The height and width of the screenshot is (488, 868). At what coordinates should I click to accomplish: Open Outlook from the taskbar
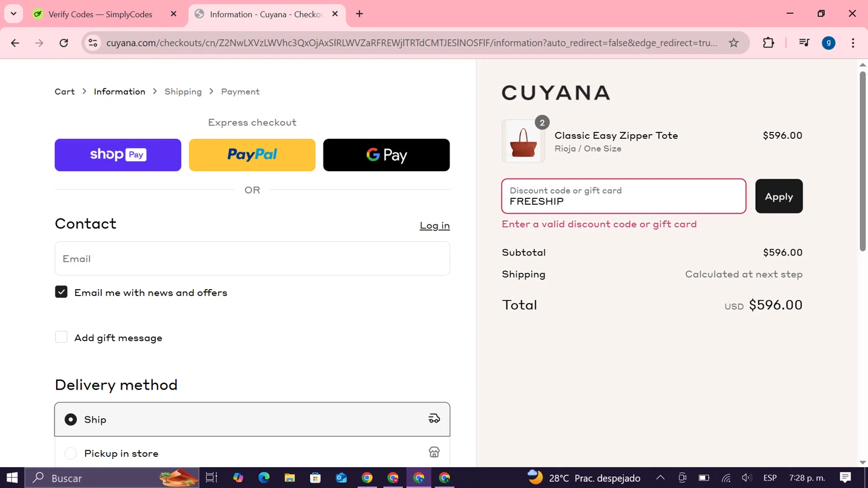click(341, 478)
